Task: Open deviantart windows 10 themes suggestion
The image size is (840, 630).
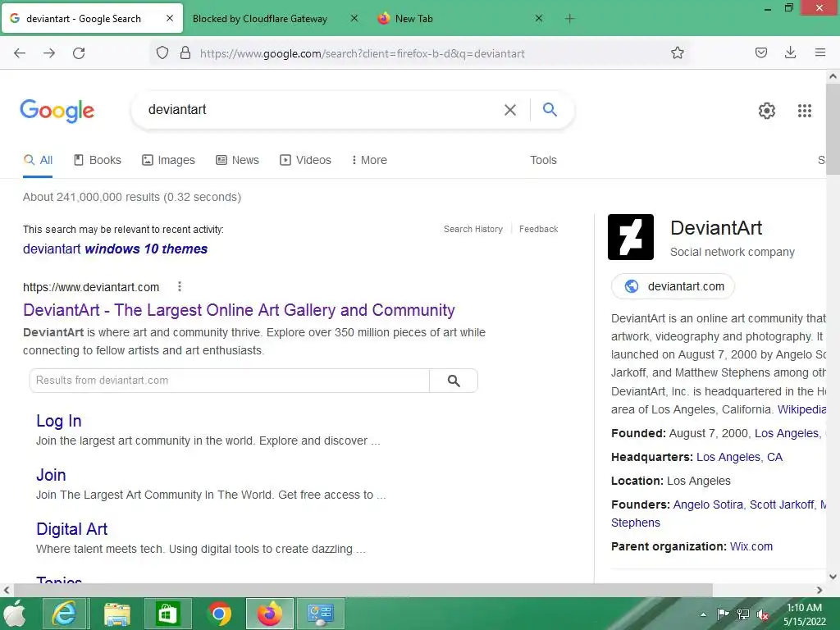Action: (x=115, y=249)
